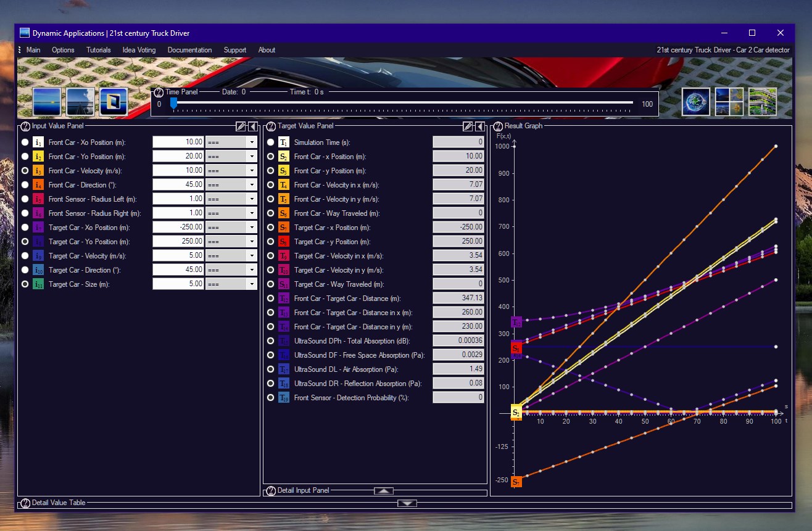This screenshot has height=531, width=812.
Task: Click the Detection Probability value field
Action: click(458, 398)
